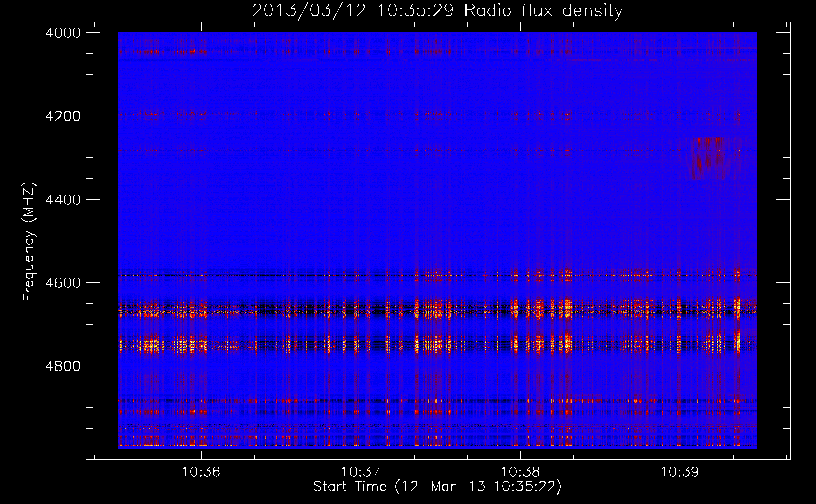This screenshot has height=504, width=816.
Task: Click the 10:39 time tick label
Action: [680, 472]
